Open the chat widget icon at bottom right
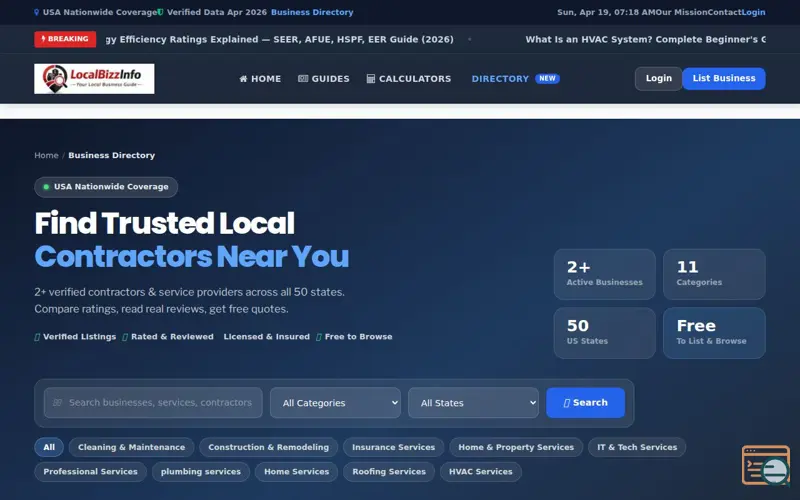The height and width of the screenshot is (500, 800). click(x=766, y=465)
